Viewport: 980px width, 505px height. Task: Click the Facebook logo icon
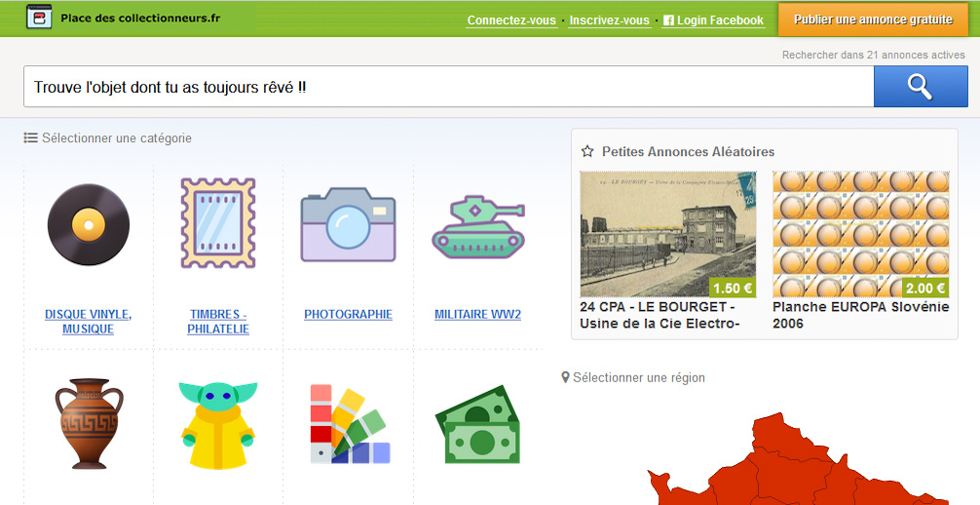[668, 20]
